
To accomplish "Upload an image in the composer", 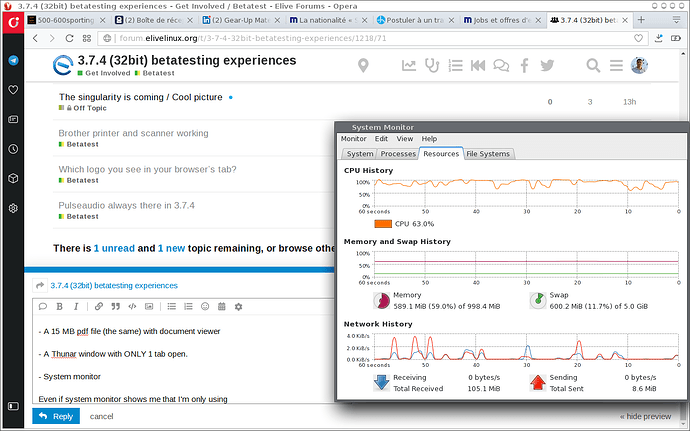I will (x=149, y=306).
